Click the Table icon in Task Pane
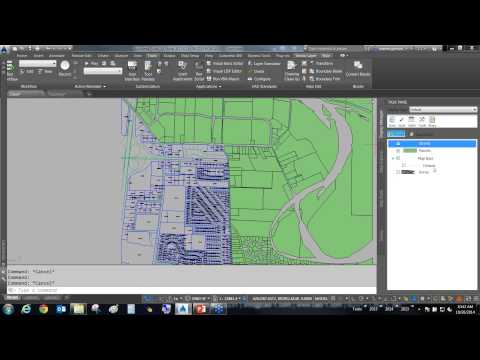Viewport: 480px width, 360px height. [412, 121]
